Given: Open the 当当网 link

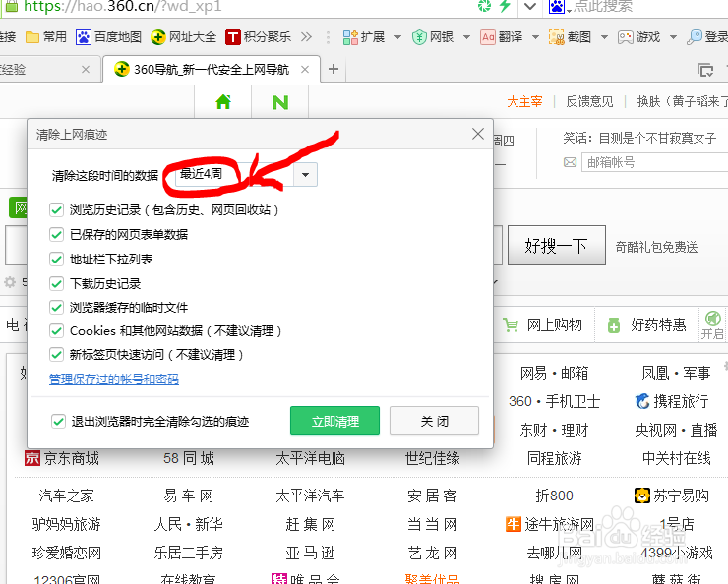Looking at the screenshot, I should [432, 525].
